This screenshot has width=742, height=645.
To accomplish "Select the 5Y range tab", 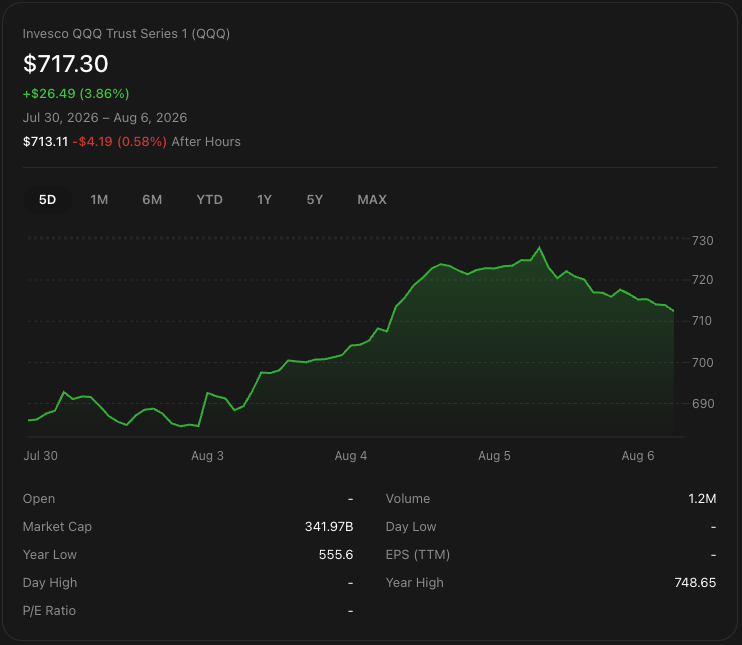I will tap(315, 200).
